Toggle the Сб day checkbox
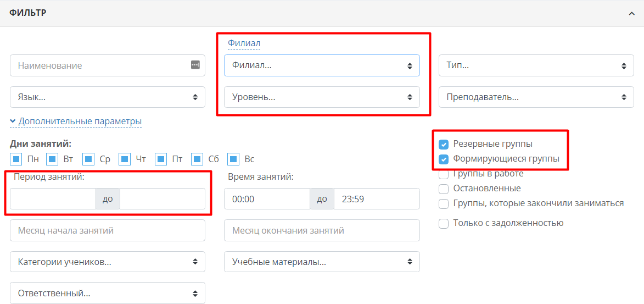Screen dimensions: 644x304 click(198, 159)
